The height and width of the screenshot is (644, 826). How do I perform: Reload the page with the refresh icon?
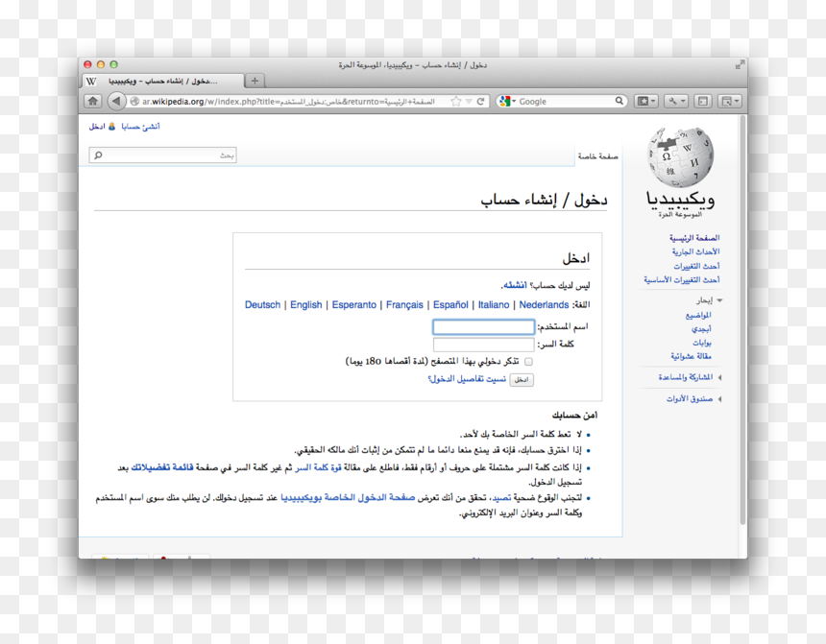pos(480,101)
